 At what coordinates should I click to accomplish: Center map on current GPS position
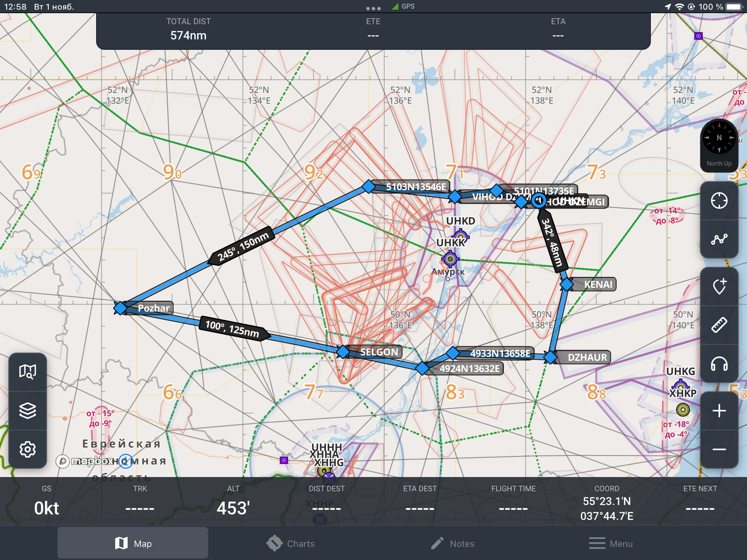[x=719, y=201]
